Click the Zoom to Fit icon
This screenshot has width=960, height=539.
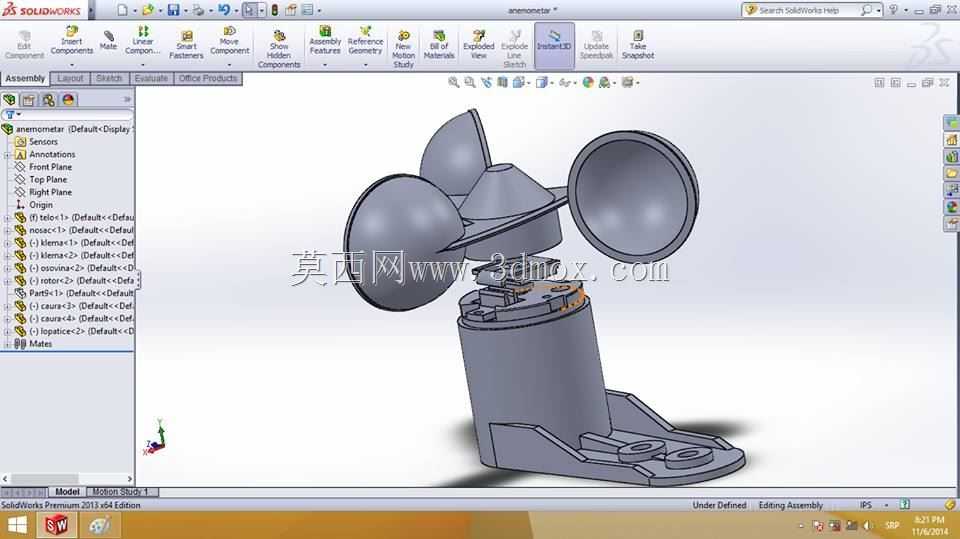pyautogui.click(x=454, y=82)
